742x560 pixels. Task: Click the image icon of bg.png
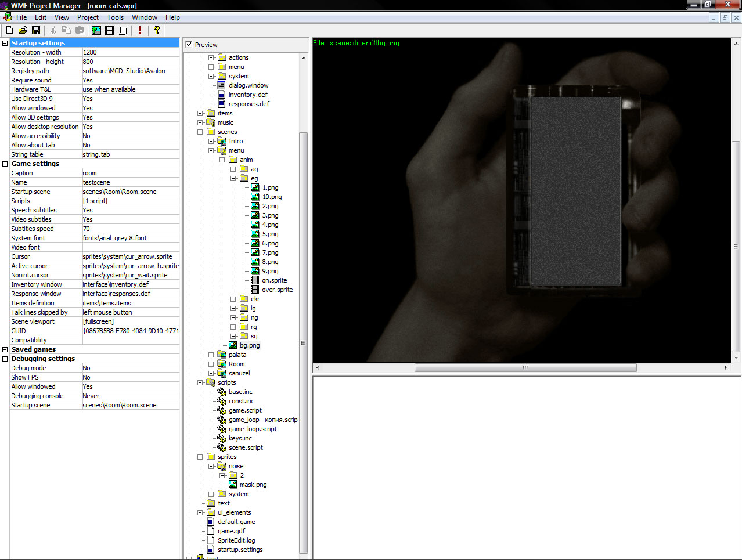pos(233,345)
